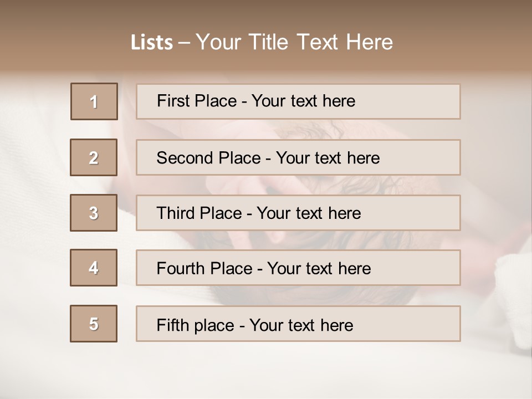532x399 pixels.
Task: Click the word "First" in the top row
Action: click(173, 101)
